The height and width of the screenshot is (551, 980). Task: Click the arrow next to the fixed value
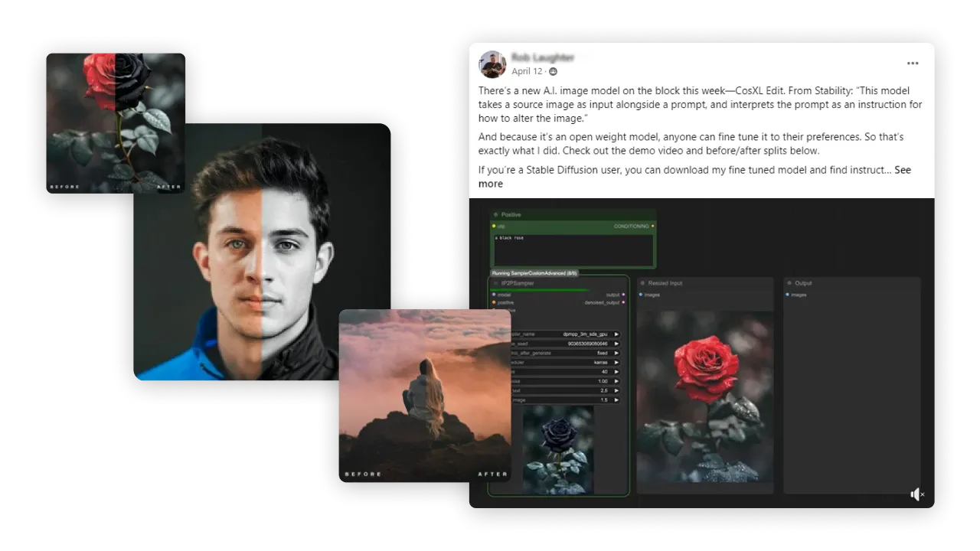pyautogui.click(x=616, y=353)
